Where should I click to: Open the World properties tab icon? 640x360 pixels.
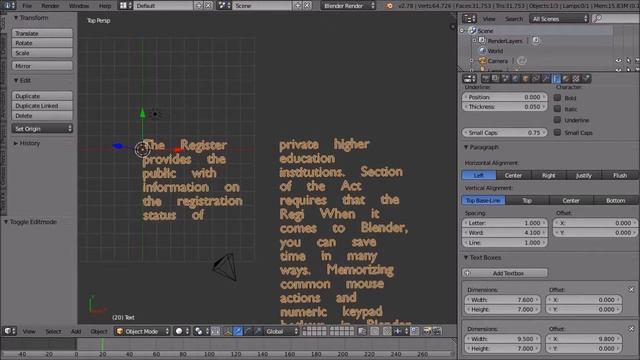pyautogui.click(x=516, y=78)
